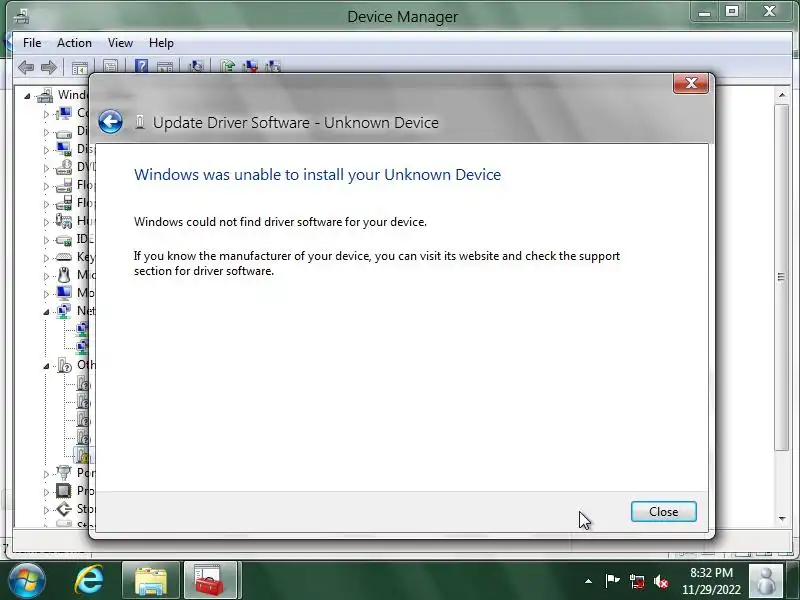Image resolution: width=800 pixels, height=600 pixels.
Task: Expand the Computer category node
Action: pyautogui.click(x=46, y=114)
